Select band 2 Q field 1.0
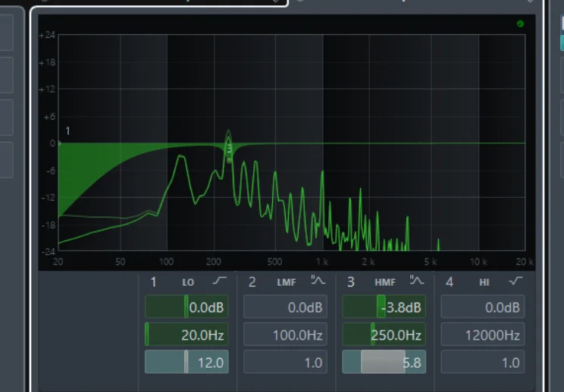Viewport: 564px width, 392px height. (x=285, y=362)
